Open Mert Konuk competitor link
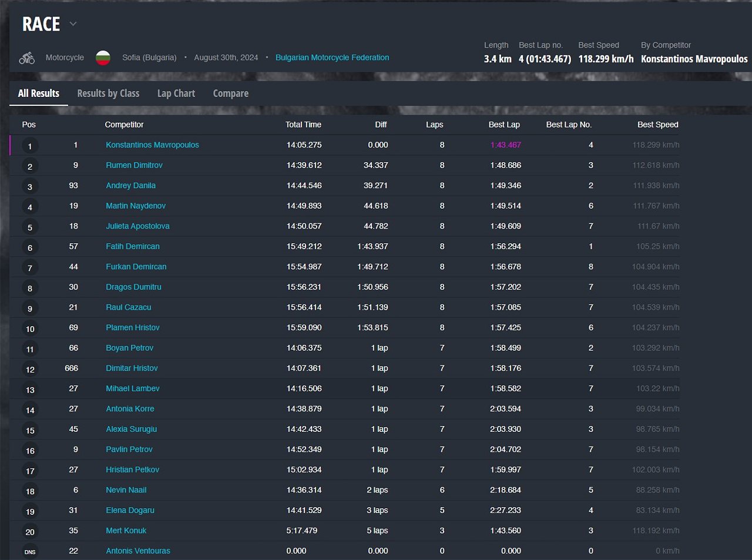The height and width of the screenshot is (560, 752). coord(126,530)
